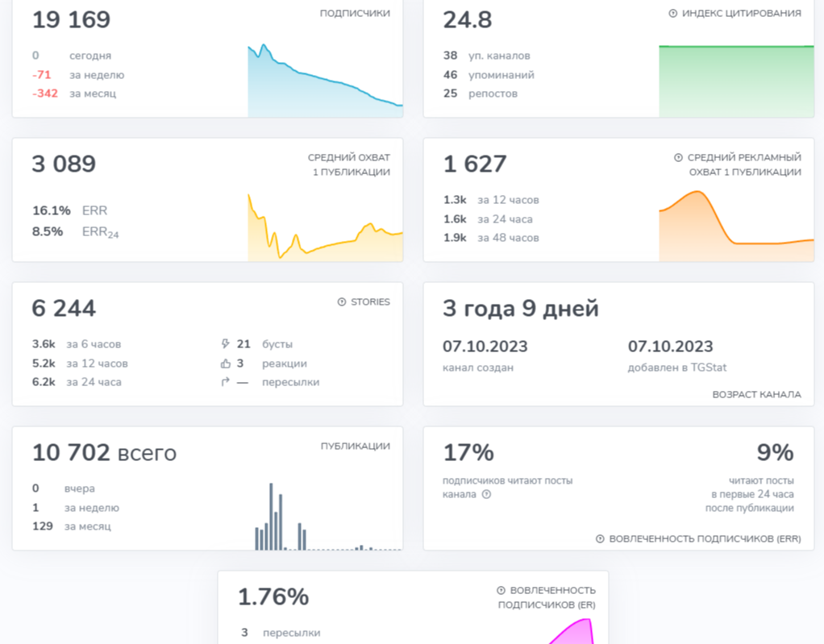Click the 17% subscribers reading value
Screen dimensions: 824x644
tap(468, 453)
